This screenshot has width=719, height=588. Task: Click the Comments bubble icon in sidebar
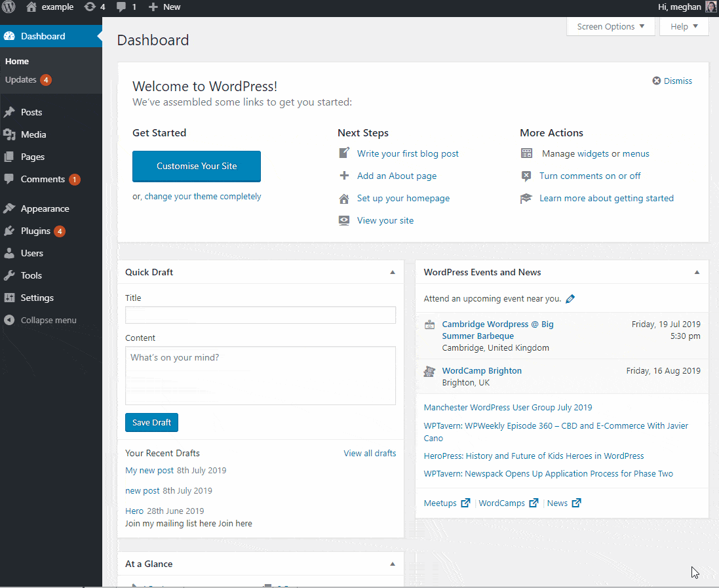pyautogui.click(x=9, y=179)
